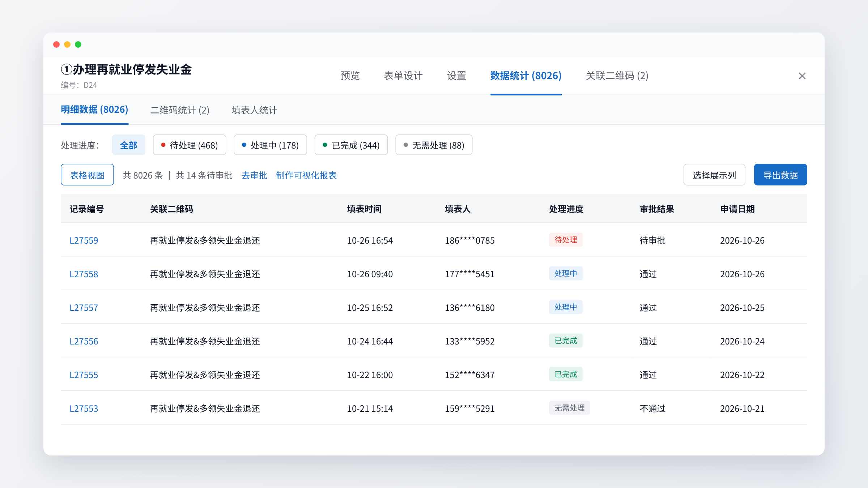Screen dimensions: 868x488
Task: Click the date 2026-10-24
Action: [x=742, y=341]
